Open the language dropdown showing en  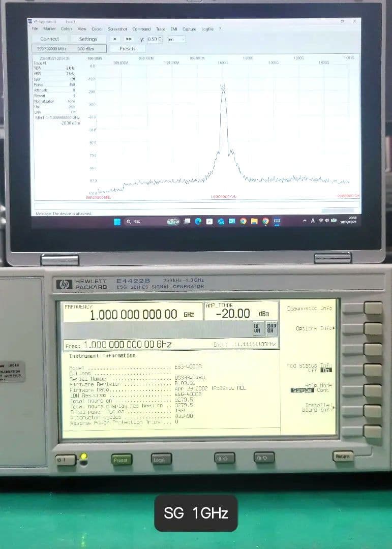(x=176, y=39)
